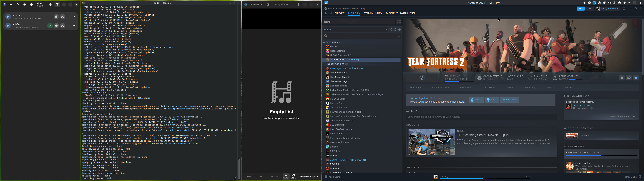
Task: Click the TF2 game info icon
Action: (x=629, y=78)
